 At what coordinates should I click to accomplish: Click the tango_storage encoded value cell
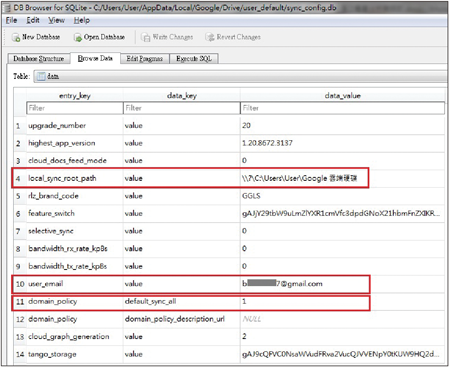342,354
